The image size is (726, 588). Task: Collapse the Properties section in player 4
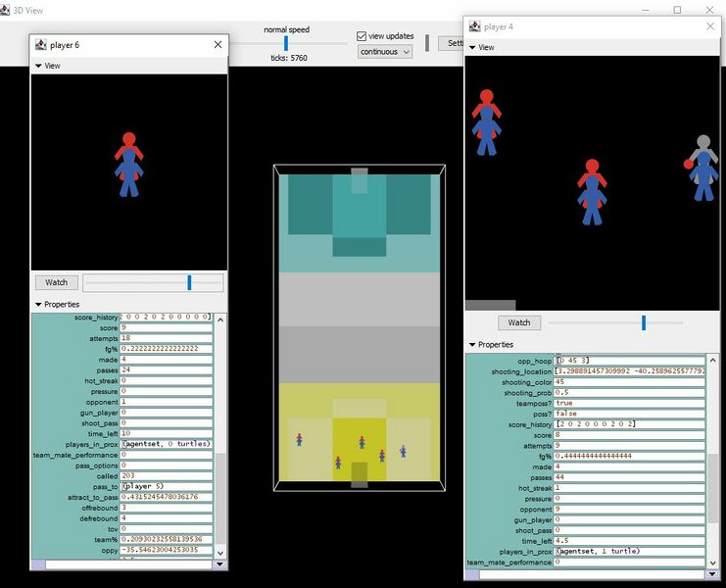click(472, 345)
